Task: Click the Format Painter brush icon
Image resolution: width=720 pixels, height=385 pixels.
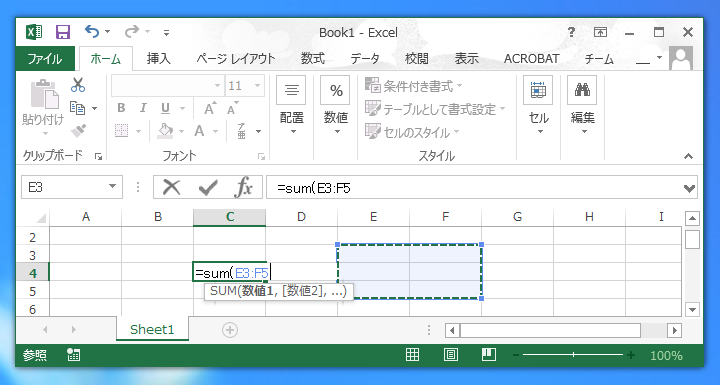Action: pyautogui.click(x=79, y=131)
